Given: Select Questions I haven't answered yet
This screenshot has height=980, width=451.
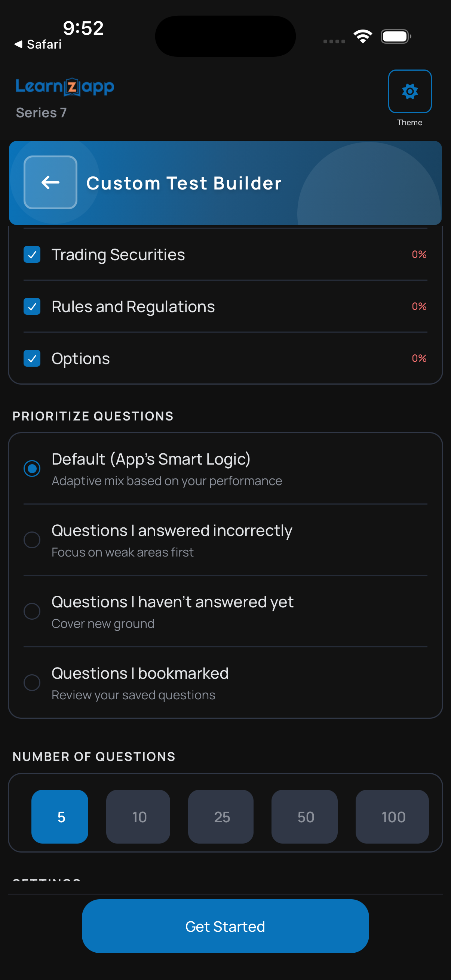Looking at the screenshot, I should (x=32, y=611).
